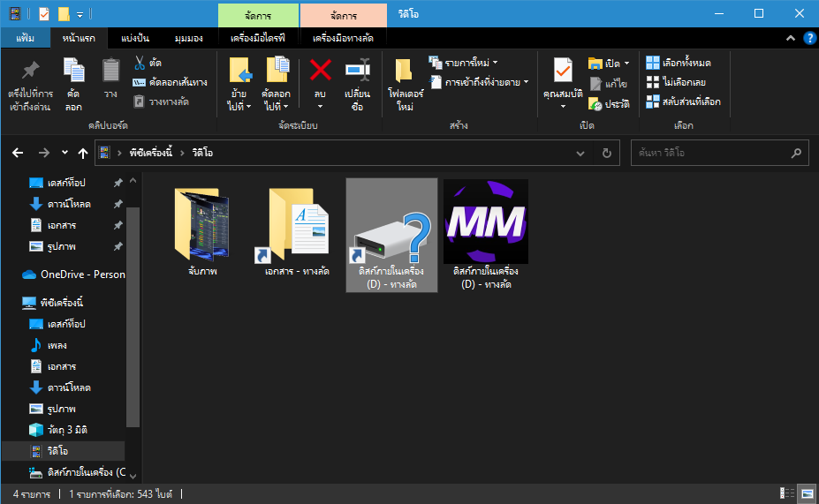Click the Refresh icon

(606, 153)
